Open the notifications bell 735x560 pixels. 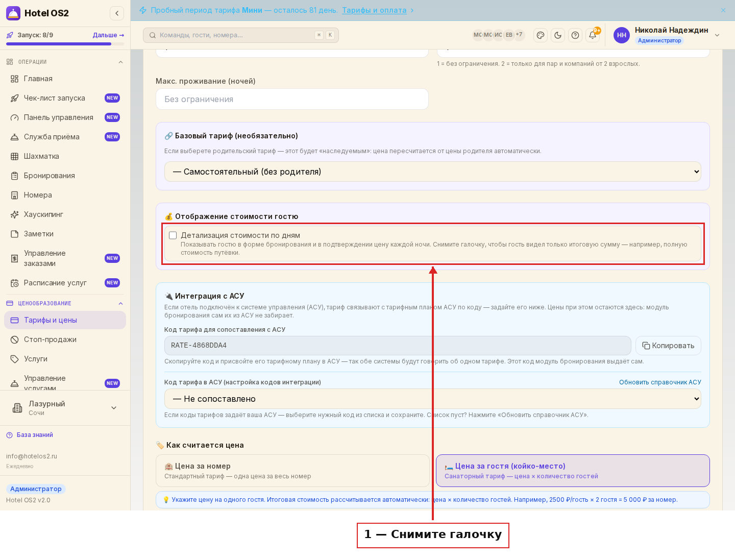coord(593,35)
